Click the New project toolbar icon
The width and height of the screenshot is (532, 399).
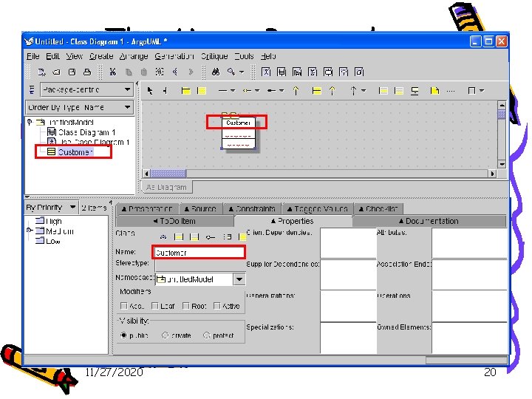(41, 72)
